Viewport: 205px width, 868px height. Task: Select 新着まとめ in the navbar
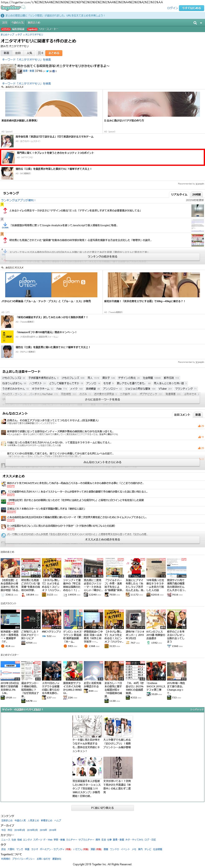34,23
